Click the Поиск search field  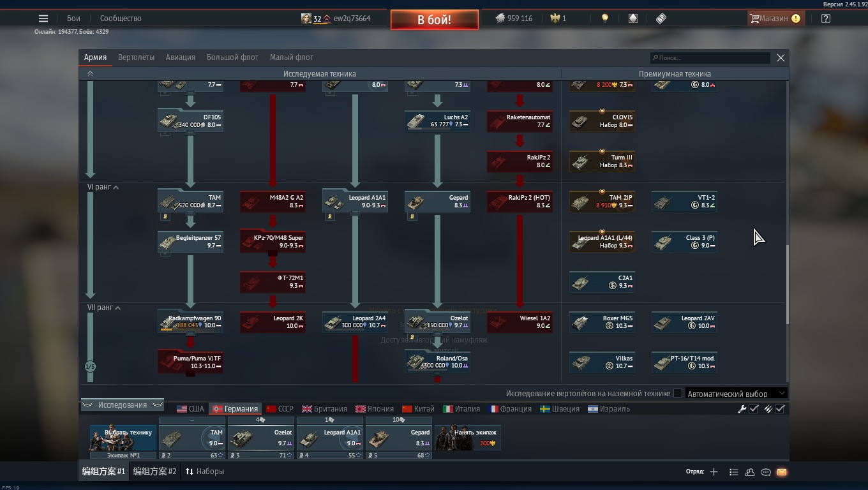711,58
